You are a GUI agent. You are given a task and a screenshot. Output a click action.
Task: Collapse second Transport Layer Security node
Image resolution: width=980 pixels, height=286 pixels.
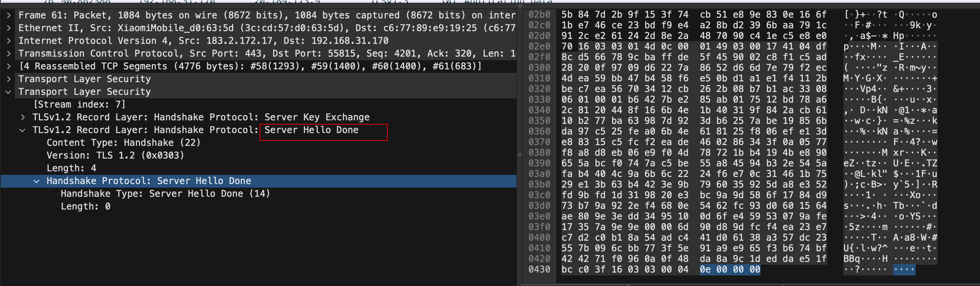[8, 92]
